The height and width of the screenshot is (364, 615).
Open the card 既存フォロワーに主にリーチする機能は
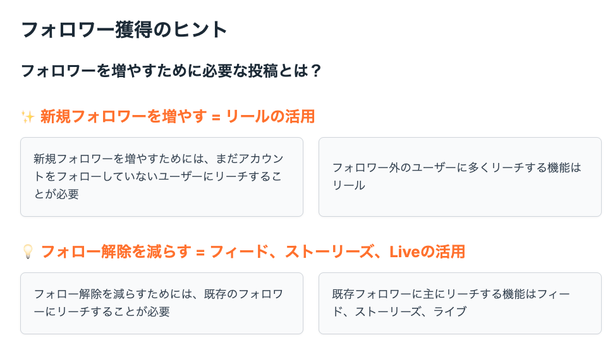pos(460,303)
